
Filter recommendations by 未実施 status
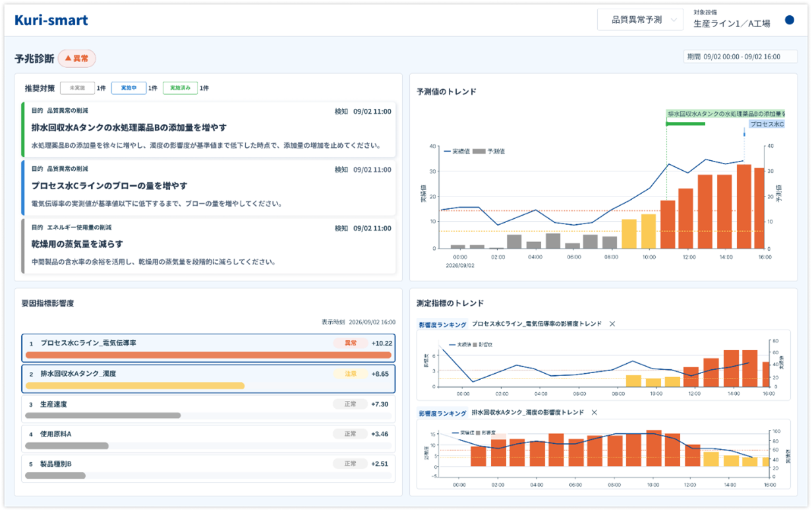tap(78, 88)
